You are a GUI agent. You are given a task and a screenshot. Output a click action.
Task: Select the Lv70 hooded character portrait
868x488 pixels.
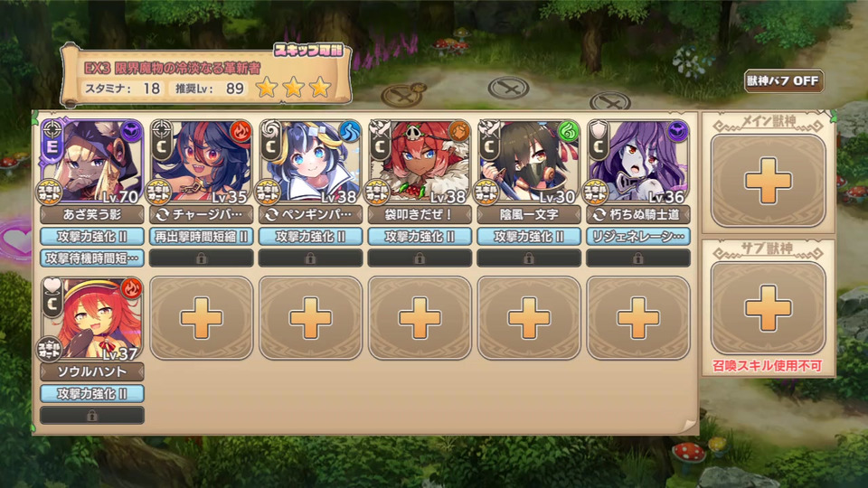92,161
